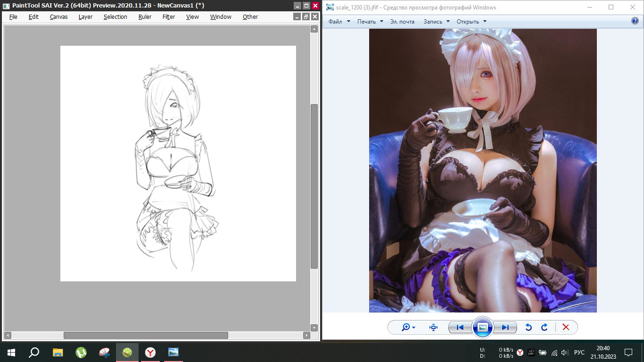Click the fit to actual size icon
The image size is (644, 362).
coord(434,327)
